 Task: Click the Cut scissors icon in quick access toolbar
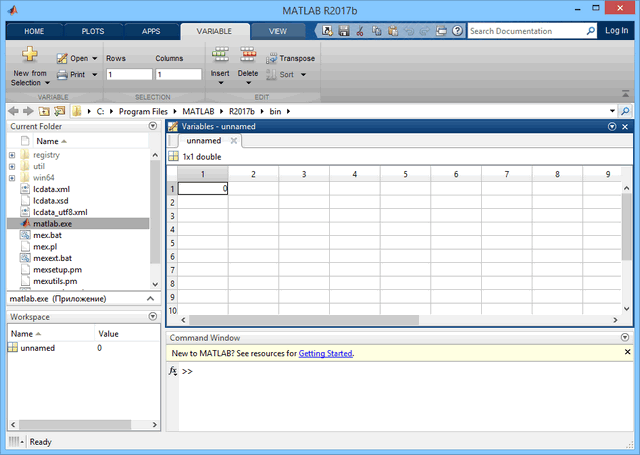click(358, 31)
